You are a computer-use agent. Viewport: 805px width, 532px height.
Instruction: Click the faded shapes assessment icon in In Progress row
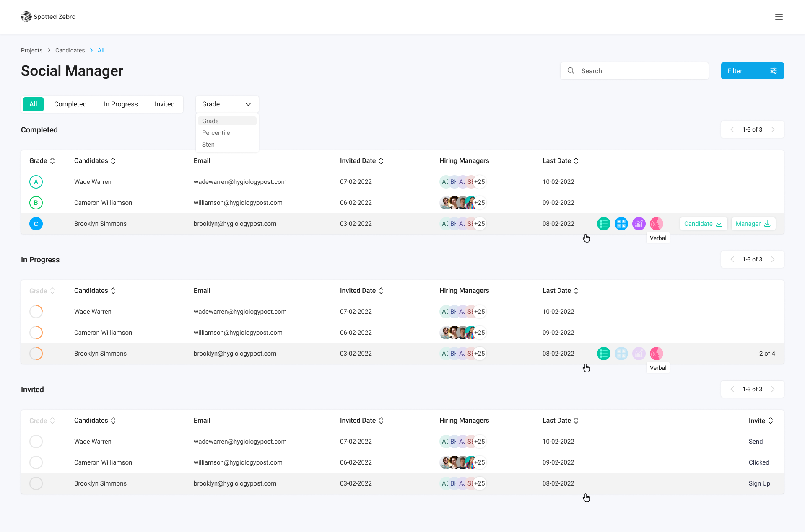621,354
